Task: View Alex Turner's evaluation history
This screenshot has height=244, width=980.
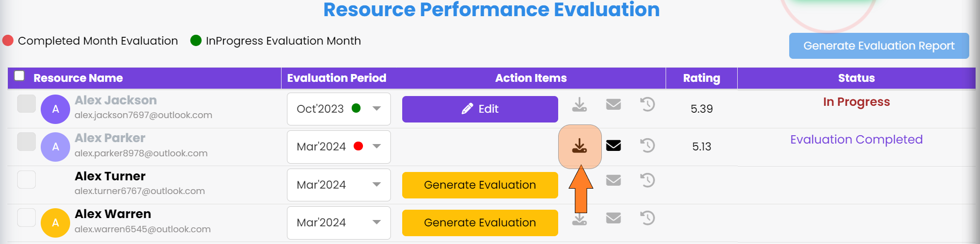Action: (647, 180)
